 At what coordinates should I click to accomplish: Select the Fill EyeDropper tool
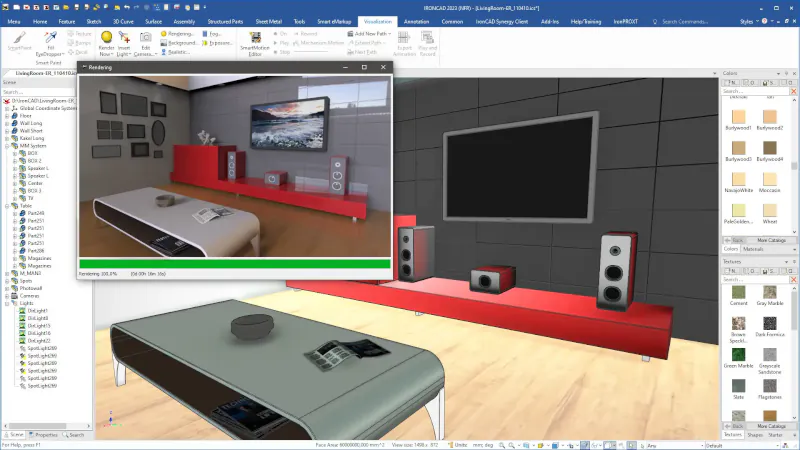click(x=50, y=40)
